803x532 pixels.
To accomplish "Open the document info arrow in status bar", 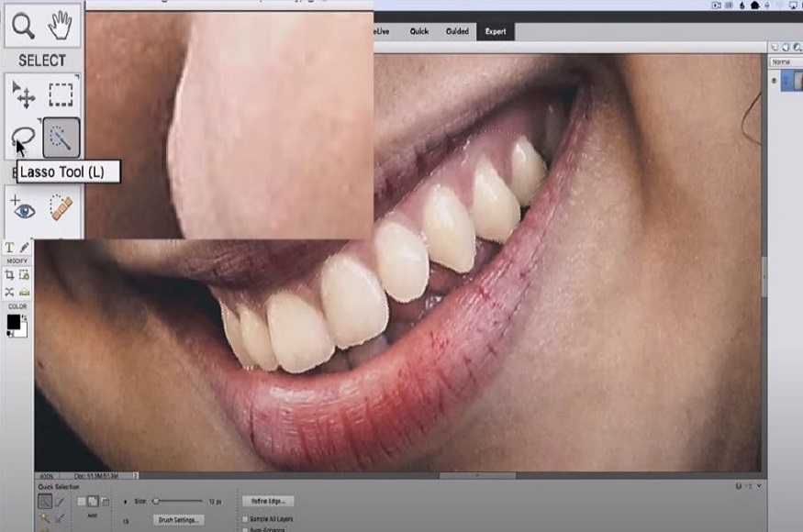I will [136, 476].
